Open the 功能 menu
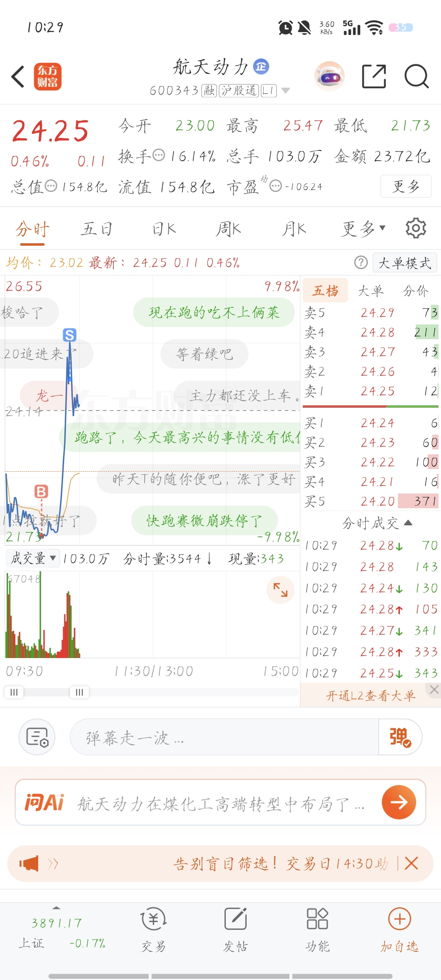The image size is (441, 980). coord(317,929)
